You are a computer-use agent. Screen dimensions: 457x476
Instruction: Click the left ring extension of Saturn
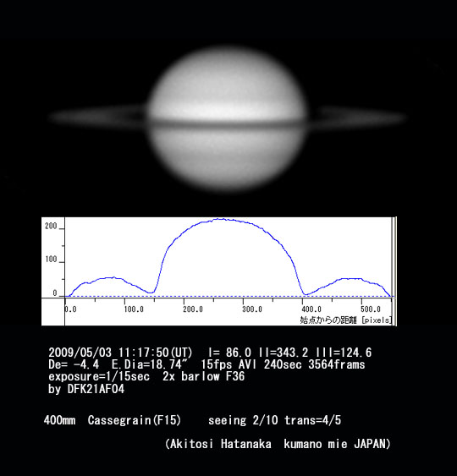pos(98,117)
